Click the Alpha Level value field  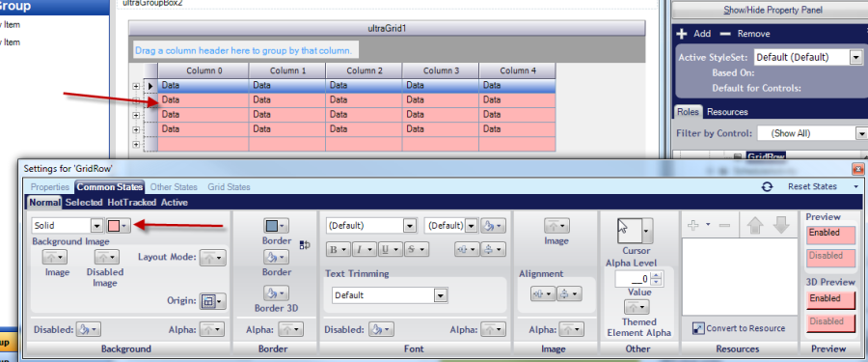pyautogui.click(x=634, y=279)
